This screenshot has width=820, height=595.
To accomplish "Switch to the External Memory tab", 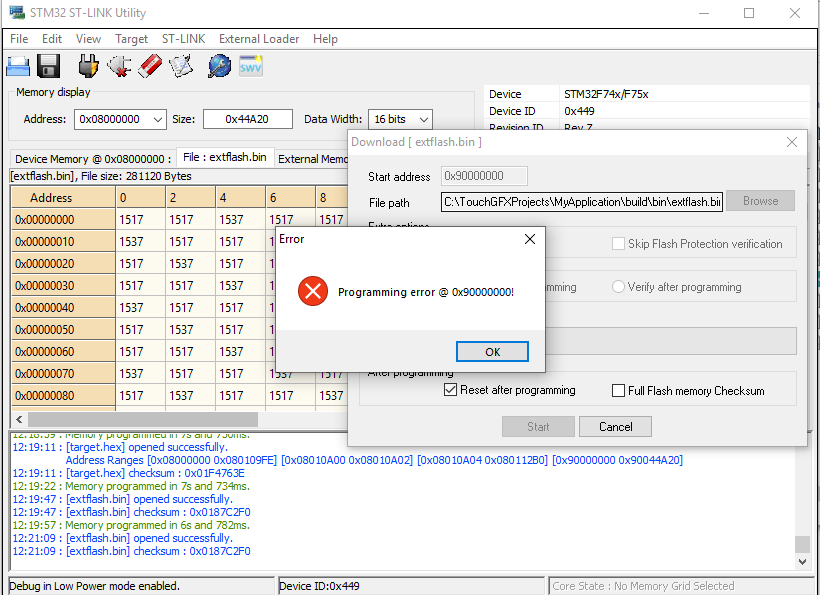I will coord(312,159).
